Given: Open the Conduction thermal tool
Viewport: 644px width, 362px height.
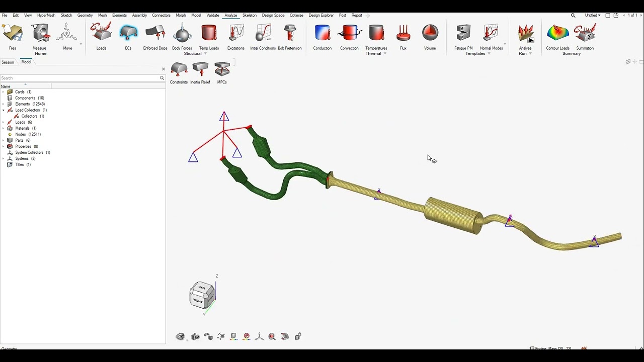Looking at the screenshot, I should [x=323, y=37].
